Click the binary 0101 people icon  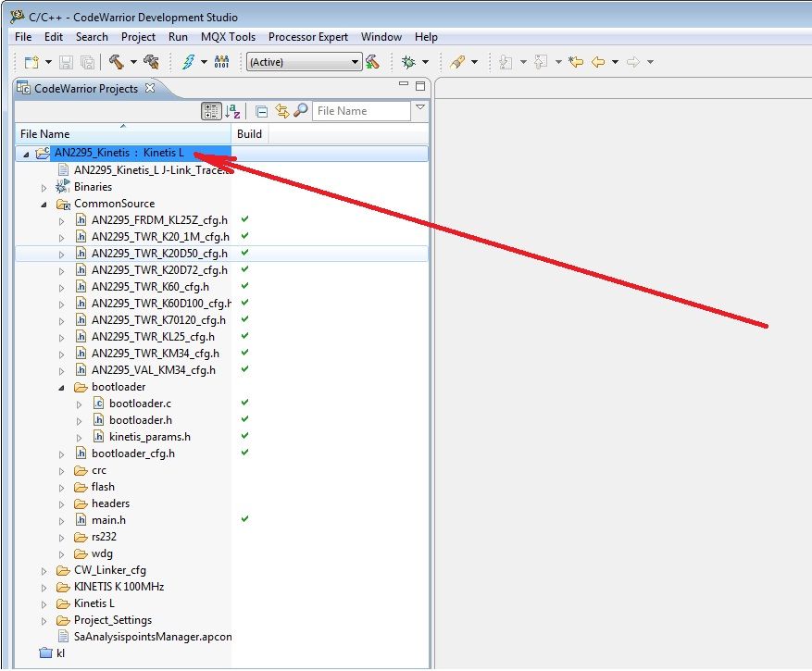(x=221, y=62)
